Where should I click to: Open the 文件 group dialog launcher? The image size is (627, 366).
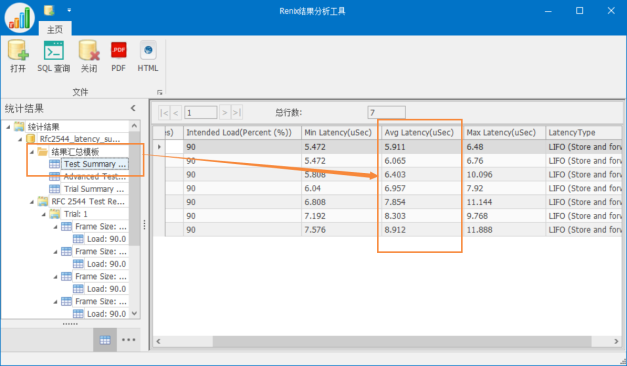click(159, 92)
